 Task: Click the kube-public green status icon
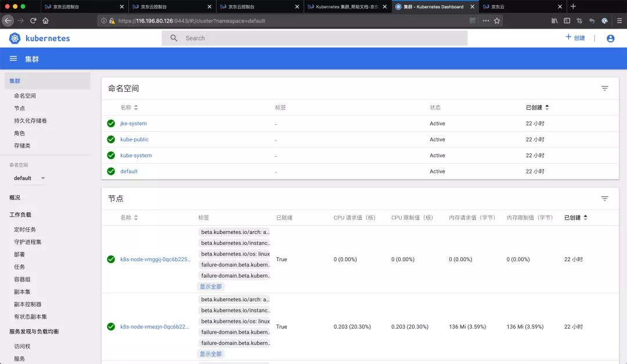point(111,139)
